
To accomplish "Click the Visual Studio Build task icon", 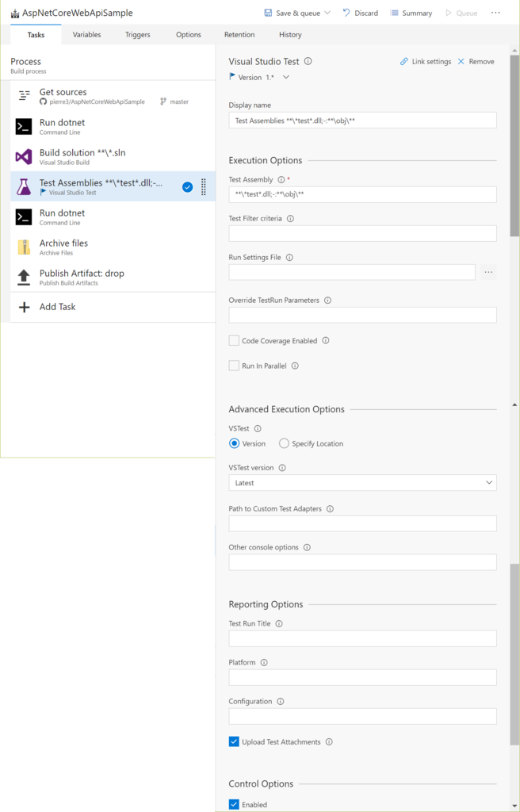I will click(x=24, y=156).
